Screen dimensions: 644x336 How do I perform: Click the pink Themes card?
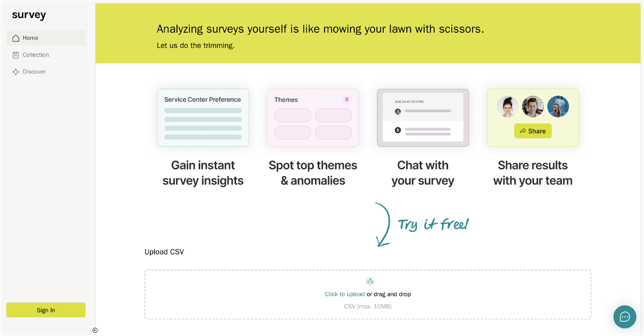[313, 118]
